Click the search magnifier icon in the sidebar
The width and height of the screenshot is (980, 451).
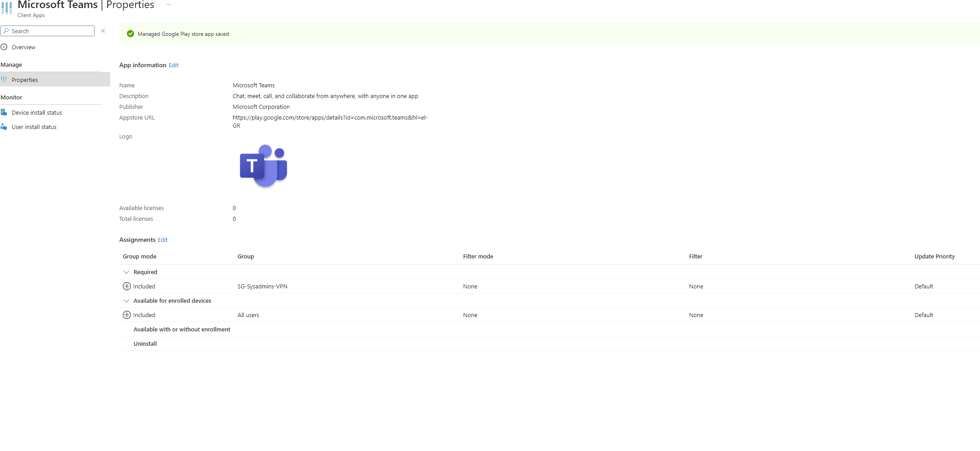point(7,30)
